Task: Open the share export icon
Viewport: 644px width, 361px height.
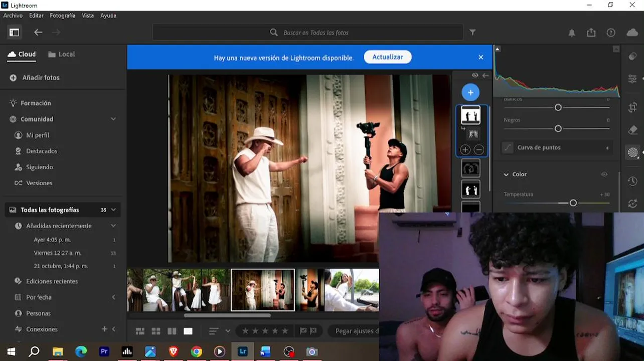Action: point(591,33)
